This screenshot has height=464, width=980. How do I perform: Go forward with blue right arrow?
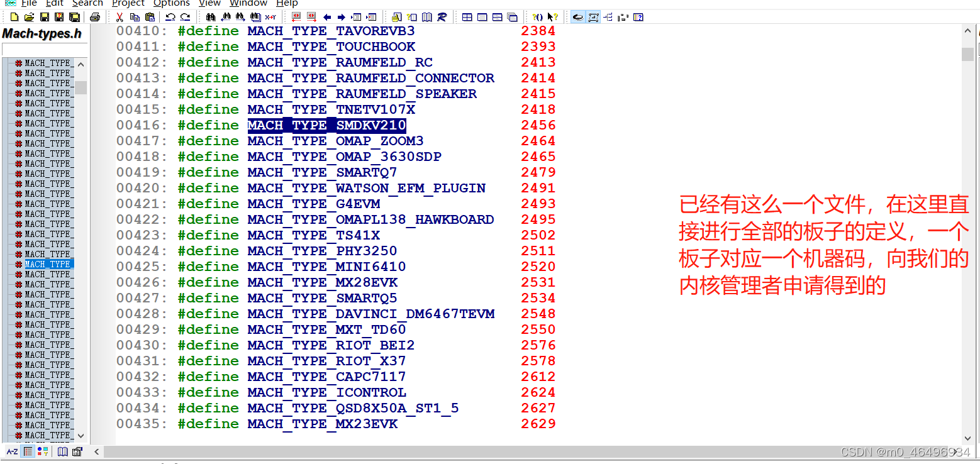(342, 17)
